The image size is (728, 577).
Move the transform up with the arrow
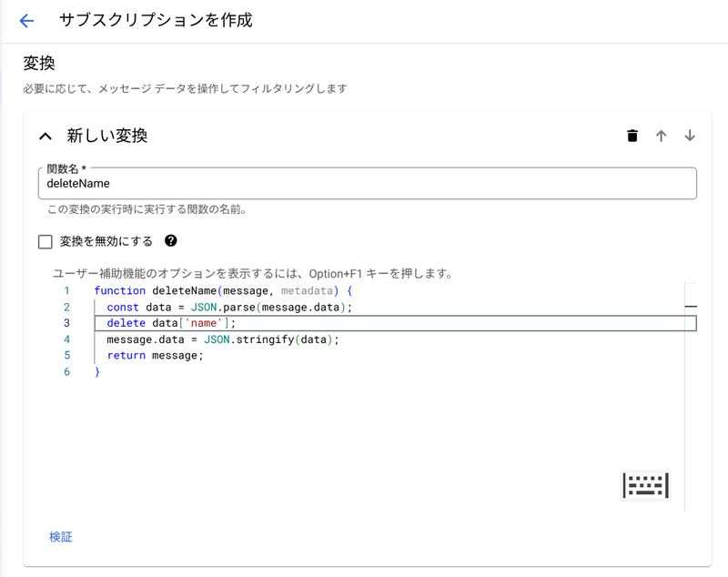662,136
